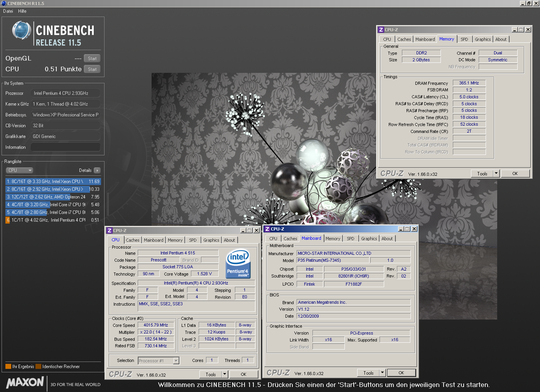Open About tab in Memory CPU-Z window
Viewport: 540px width, 392px height.
coord(501,39)
